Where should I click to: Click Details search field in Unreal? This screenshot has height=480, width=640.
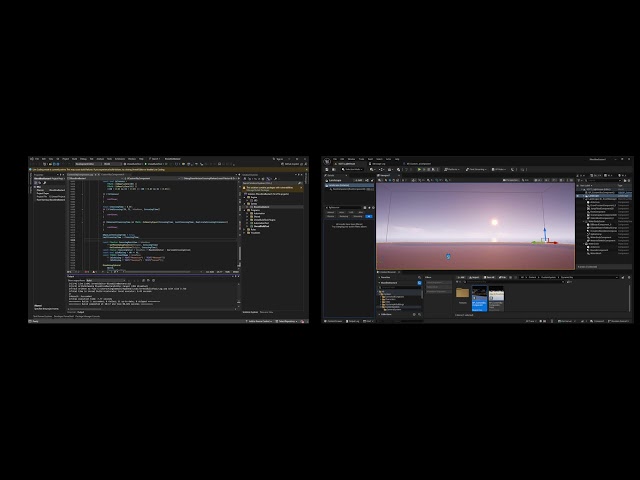[344, 208]
